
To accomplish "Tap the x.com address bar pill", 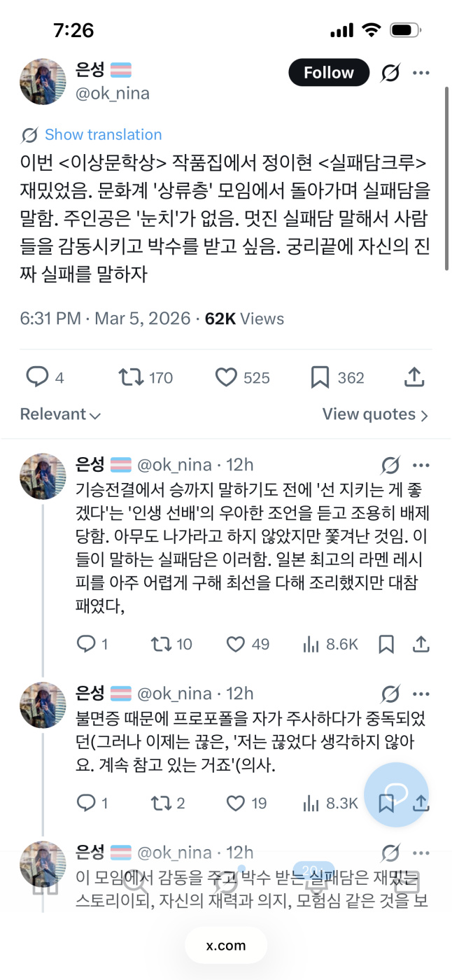I will [226, 946].
